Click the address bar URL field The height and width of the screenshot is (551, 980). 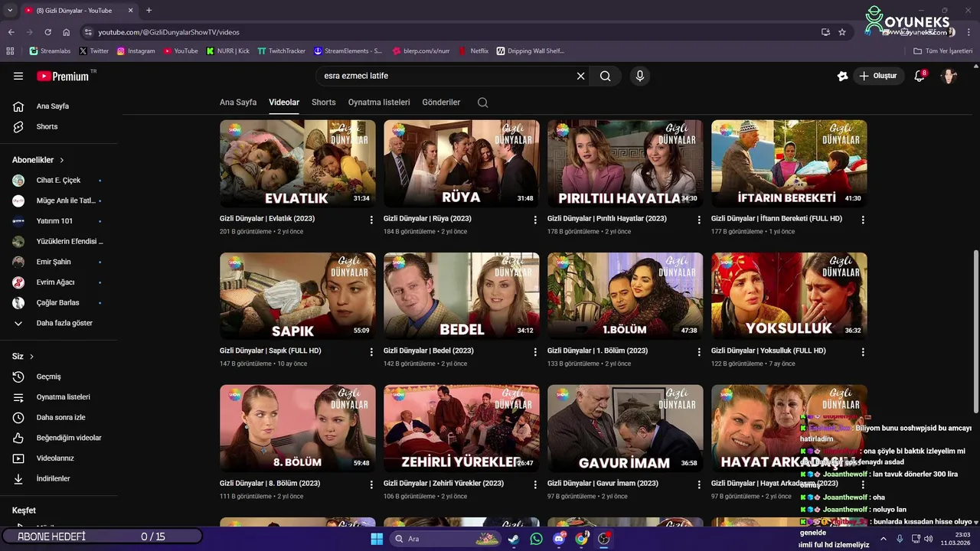[452, 32]
